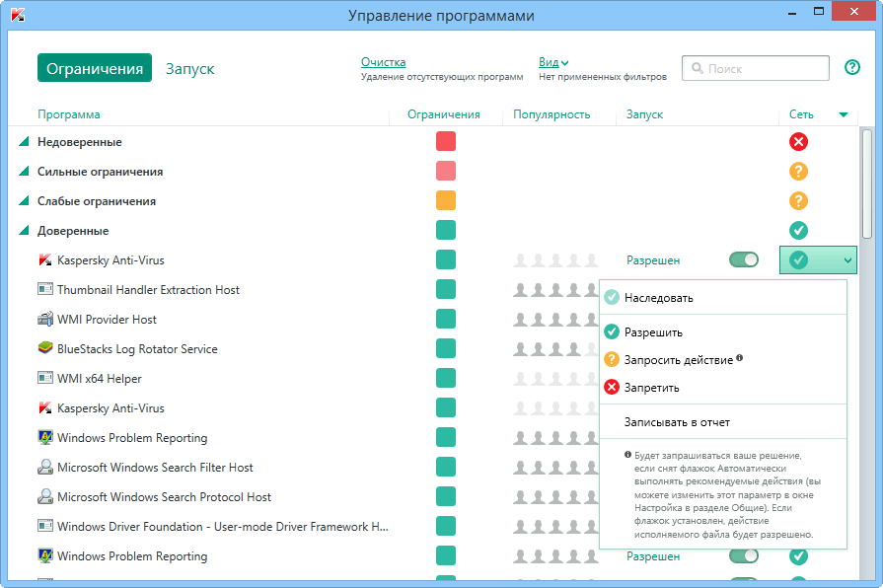Click the Windows Driver Foundation program icon
This screenshot has height=588, width=883.
tap(45, 526)
